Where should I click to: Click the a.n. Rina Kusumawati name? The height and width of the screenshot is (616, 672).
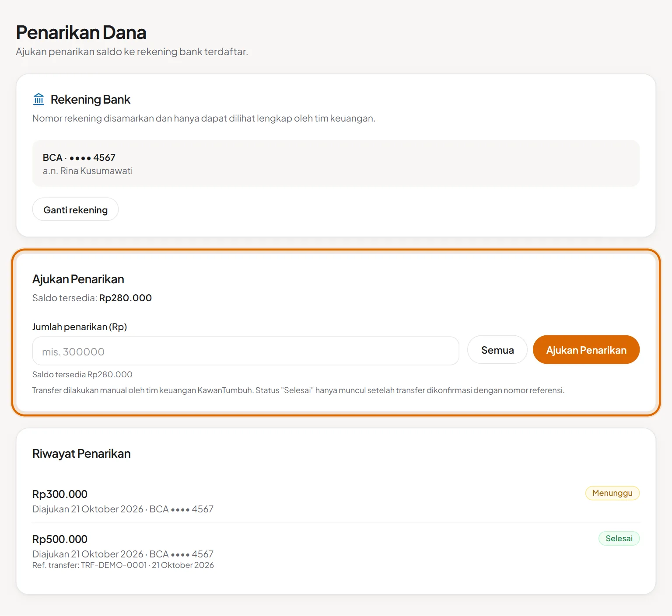click(x=88, y=171)
